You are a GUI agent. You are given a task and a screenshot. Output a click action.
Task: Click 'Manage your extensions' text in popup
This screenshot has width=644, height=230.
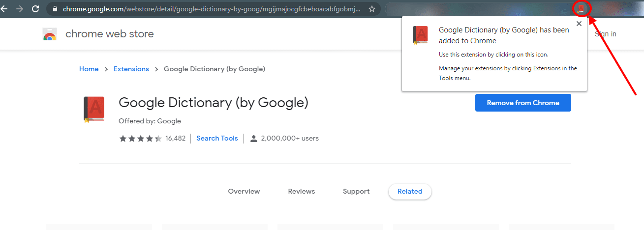508,73
